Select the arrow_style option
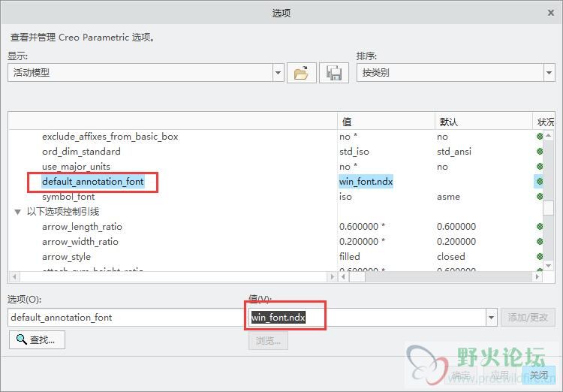The height and width of the screenshot is (392, 563). pyautogui.click(x=66, y=257)
